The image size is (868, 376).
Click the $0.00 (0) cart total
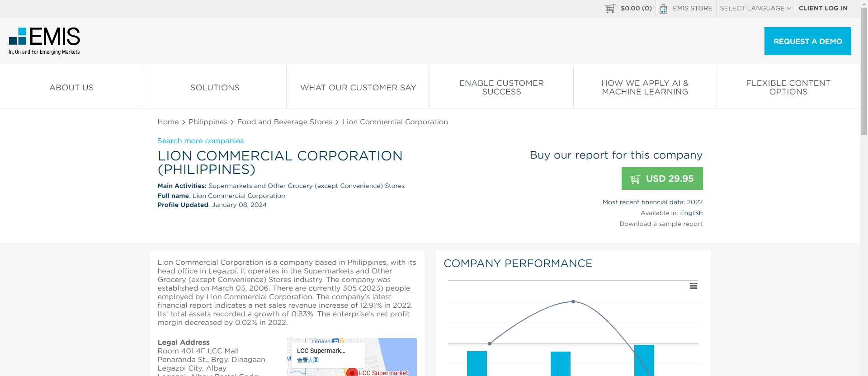(x=636, y=8)
